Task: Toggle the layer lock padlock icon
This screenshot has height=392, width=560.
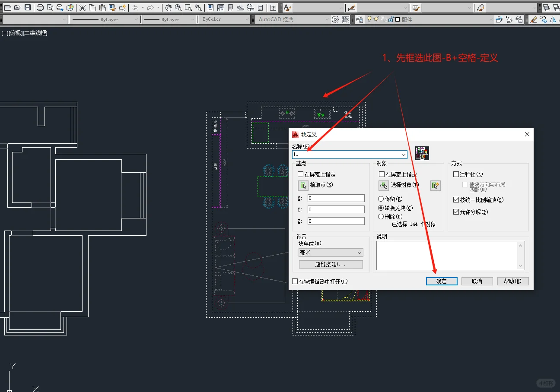Action: [x=391, y=19]
